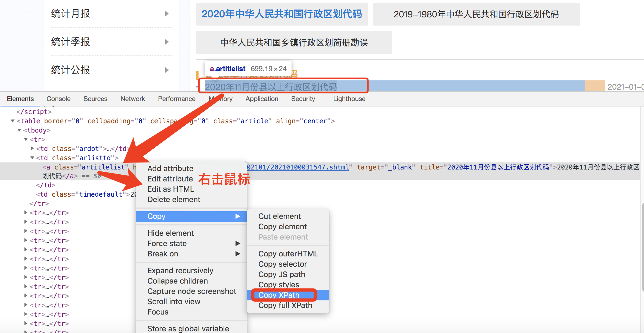Open the Elements tab
The image size is (644, 333).
coord(20,99)
